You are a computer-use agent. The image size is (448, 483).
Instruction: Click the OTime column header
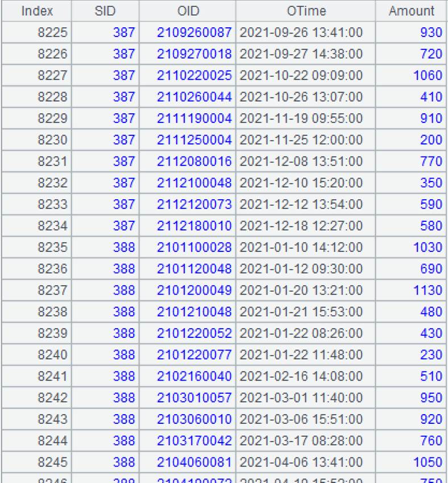click(x=306, y=11)
